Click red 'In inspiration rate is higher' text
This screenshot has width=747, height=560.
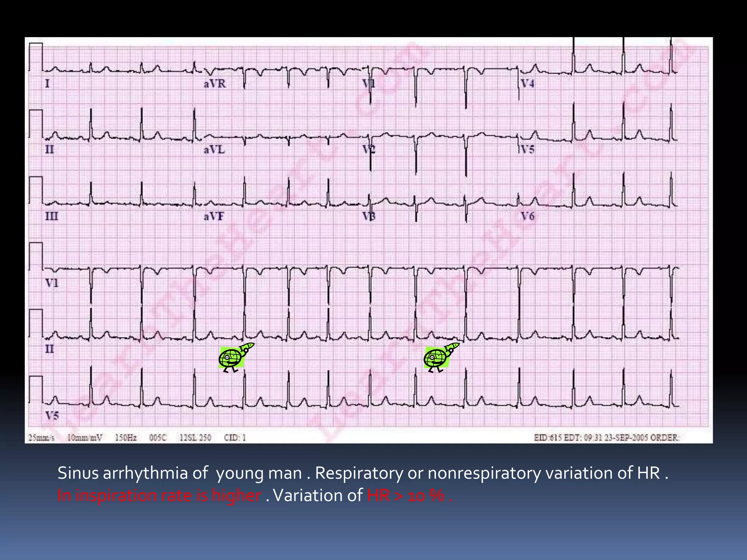tap(159, 495)
